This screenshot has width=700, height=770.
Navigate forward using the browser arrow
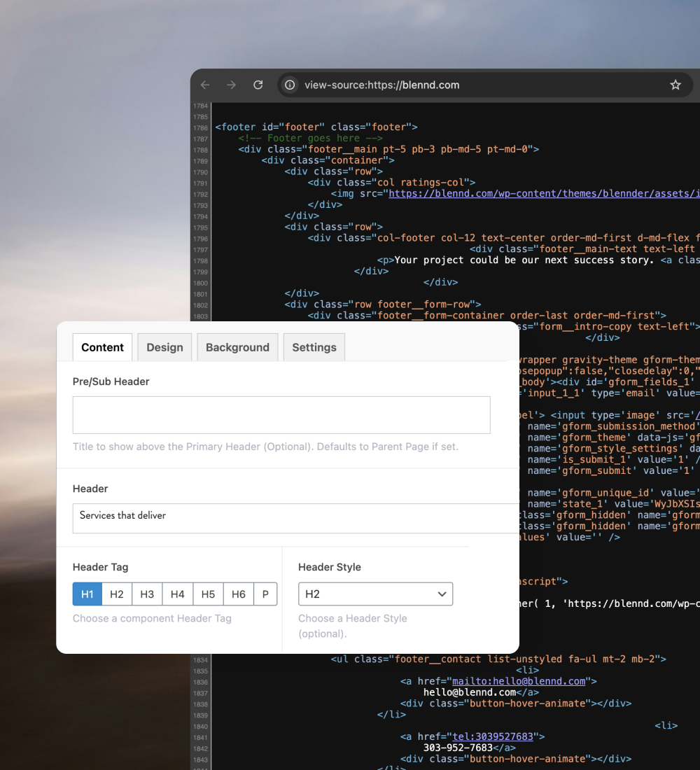(x=231, y=85)
